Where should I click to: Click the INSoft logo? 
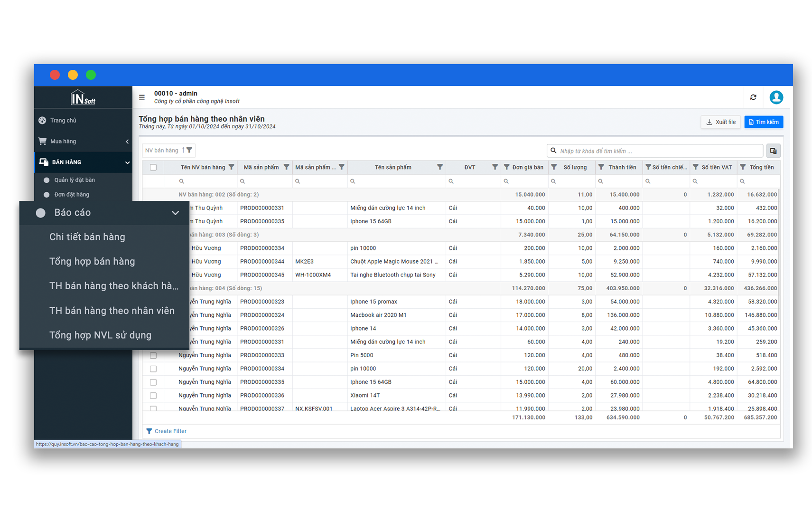[x=83, y=98]
